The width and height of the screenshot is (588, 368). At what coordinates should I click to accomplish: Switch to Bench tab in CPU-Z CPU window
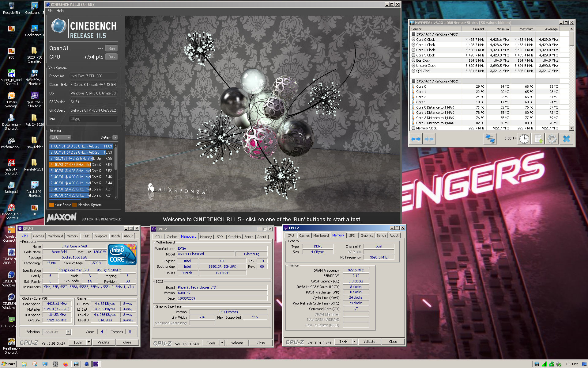coord(115,236)
